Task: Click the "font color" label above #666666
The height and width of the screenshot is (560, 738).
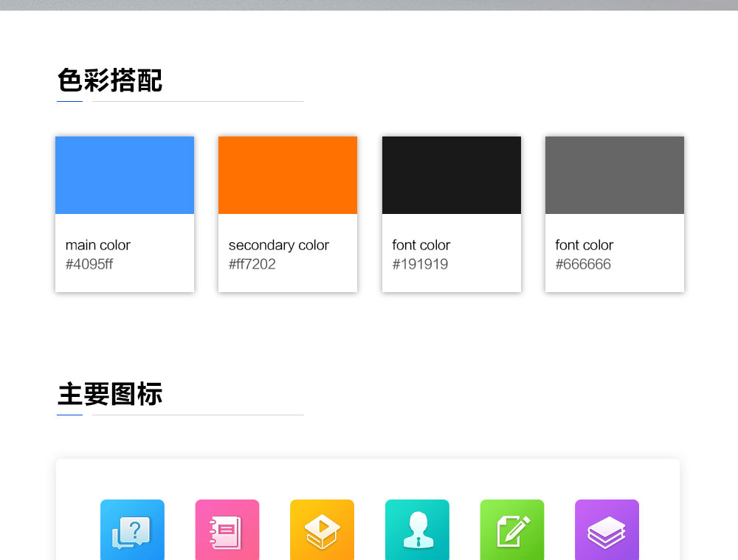Action: [584, 245]
